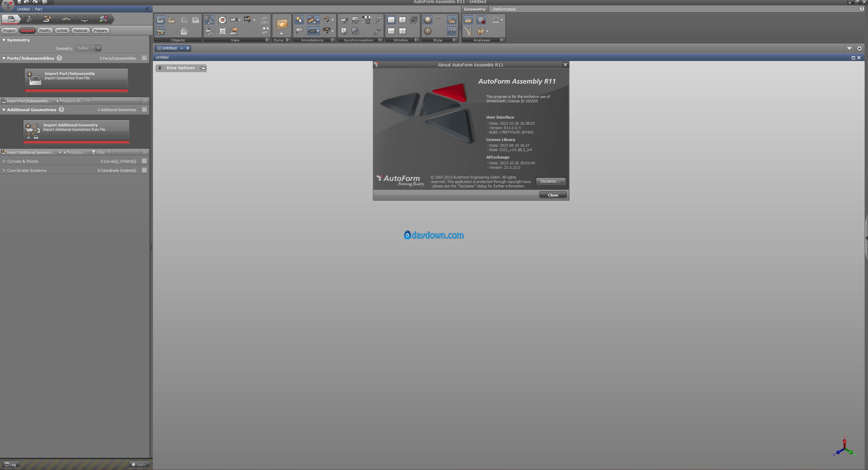The height and width of the screenshot is (470, 868).
Task: Go to the Modify stage tab
Action: (x=45, y=30)
